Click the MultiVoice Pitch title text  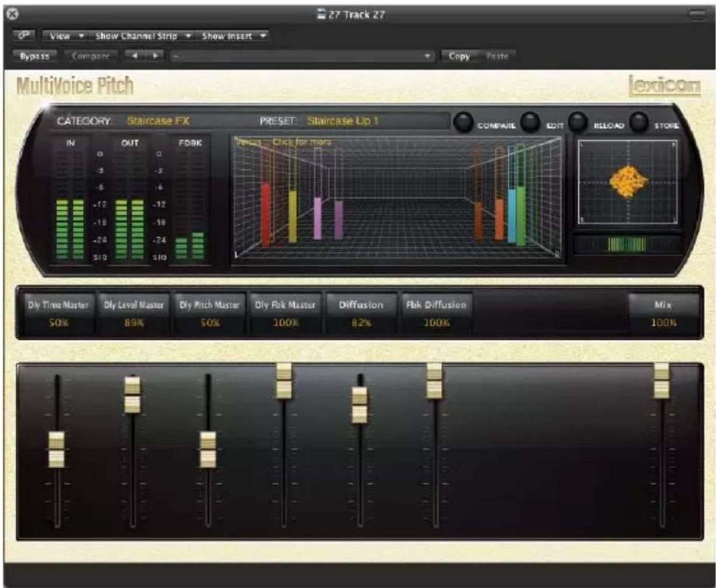point(76,86)
